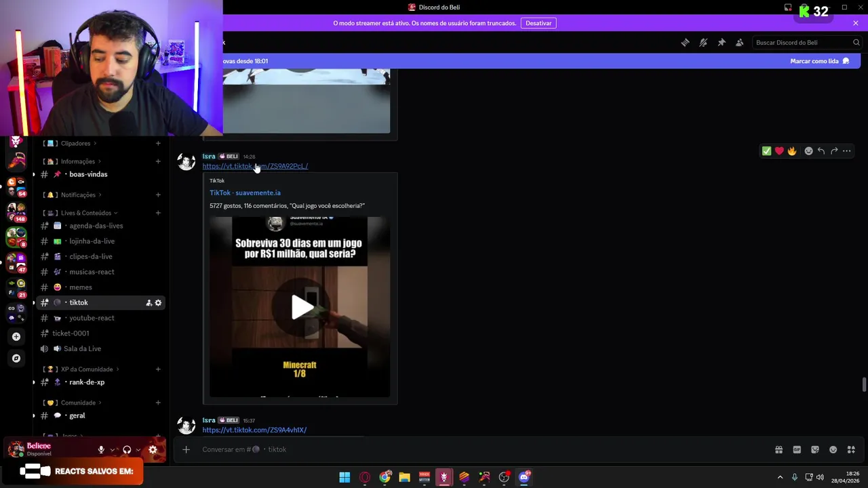The width and height of the screenshot is (868, 488).
Task: Edit tiktok channel settings gear
Action: [x=158, y=303]
